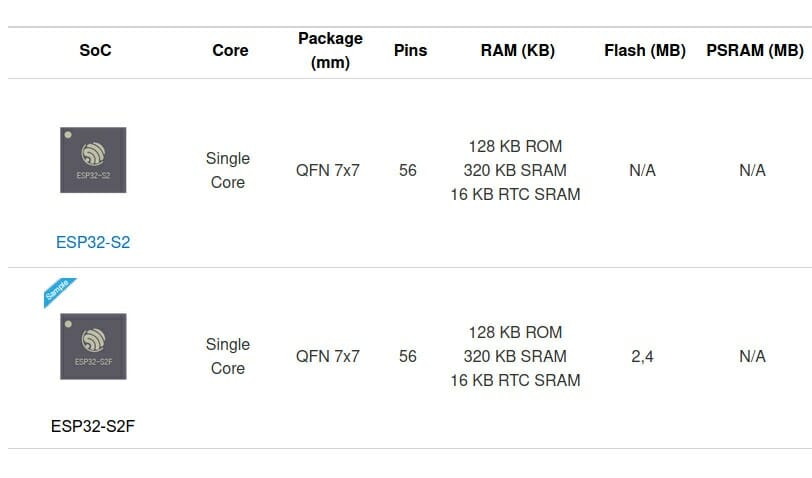Click the ESP32-S2 QFN 7x7 package cell

pyautogui.click(x=328, y=170)
